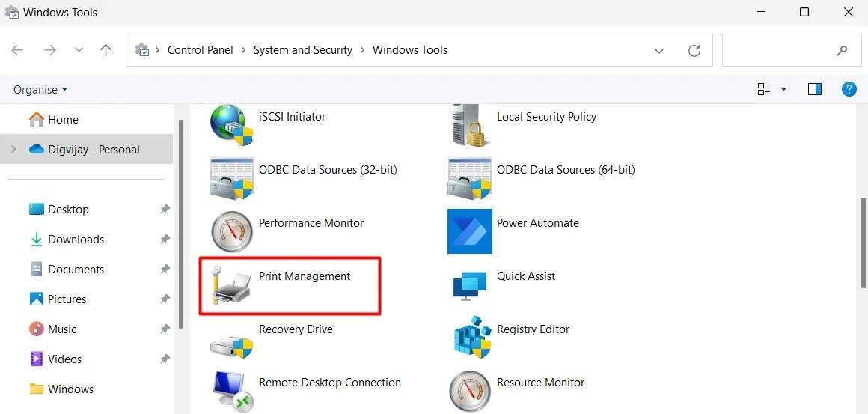Expand chevron after System and Security breadcrumb

[x=363, y=50]
